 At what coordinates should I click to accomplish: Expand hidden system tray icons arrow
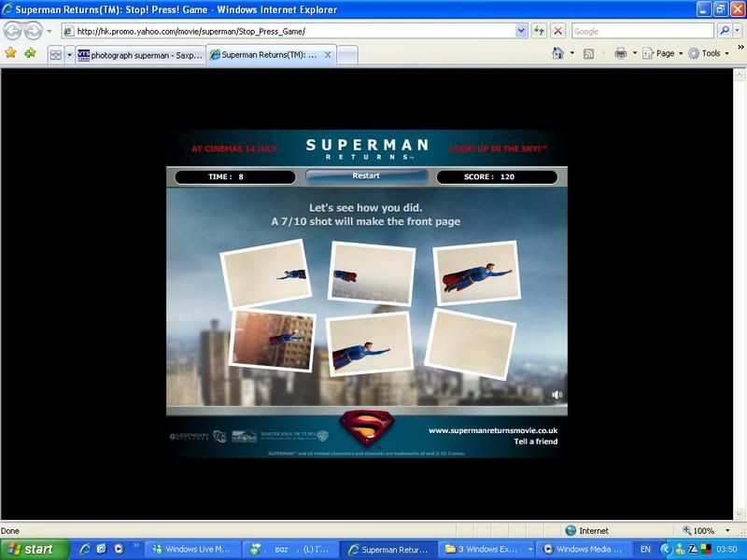pos(666,550)
